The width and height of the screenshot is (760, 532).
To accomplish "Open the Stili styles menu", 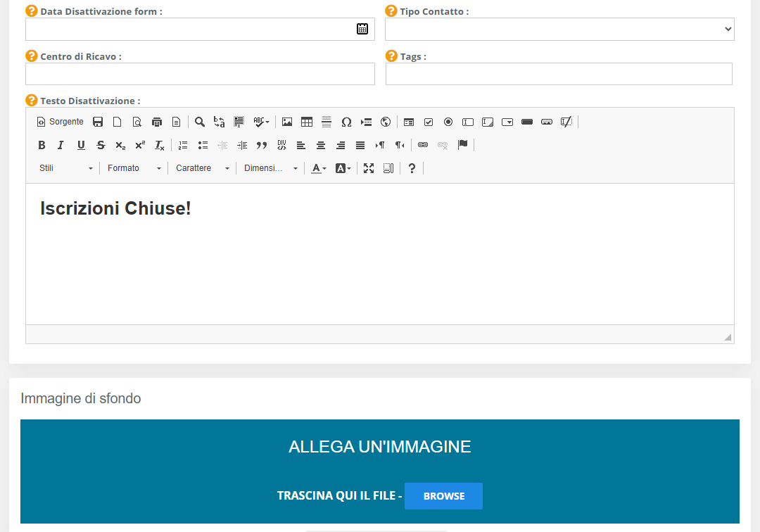I will (65, 167).
